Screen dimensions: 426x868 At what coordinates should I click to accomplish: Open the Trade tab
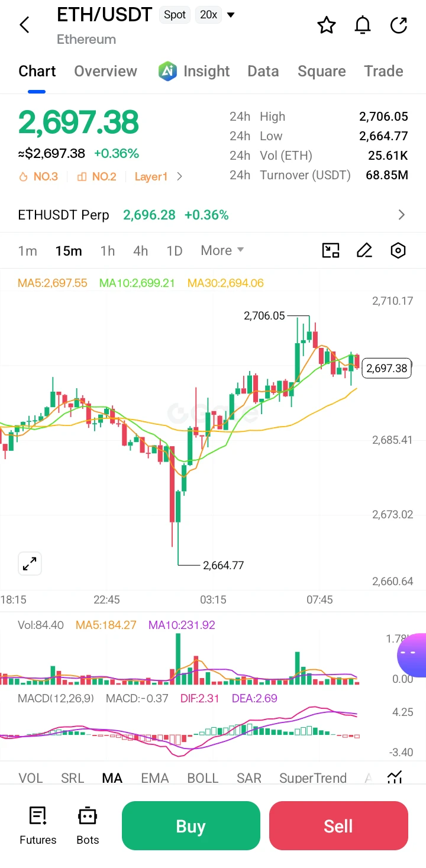point(383,71)
